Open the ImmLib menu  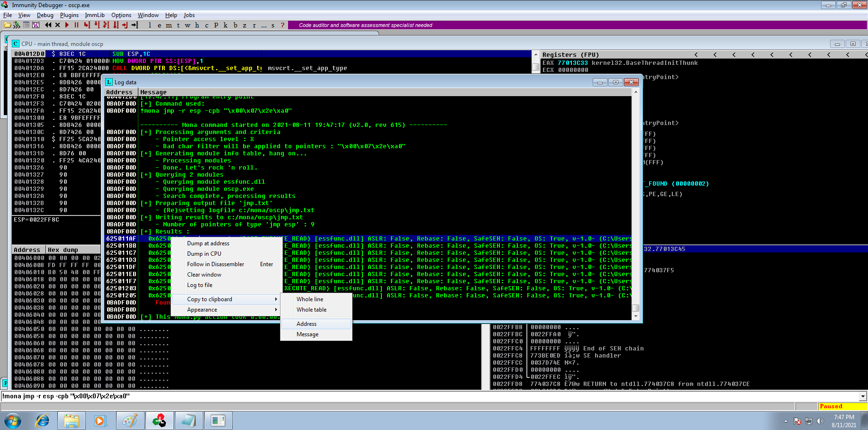pos(95,15)
